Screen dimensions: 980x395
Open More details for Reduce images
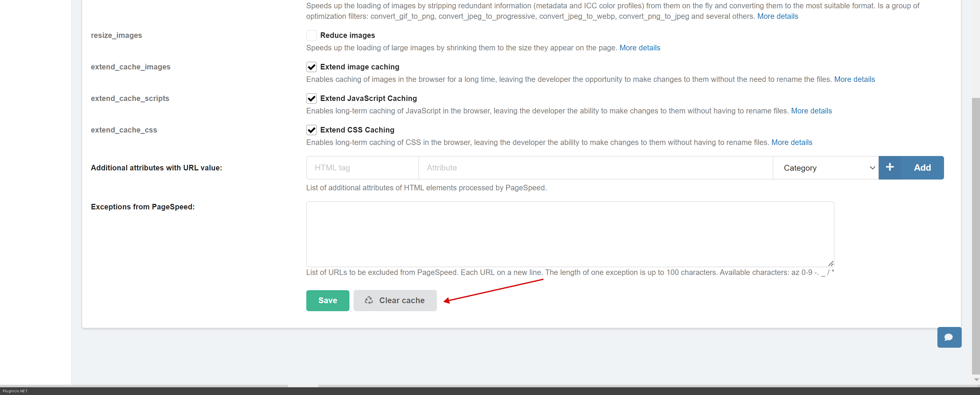[639, 48]
